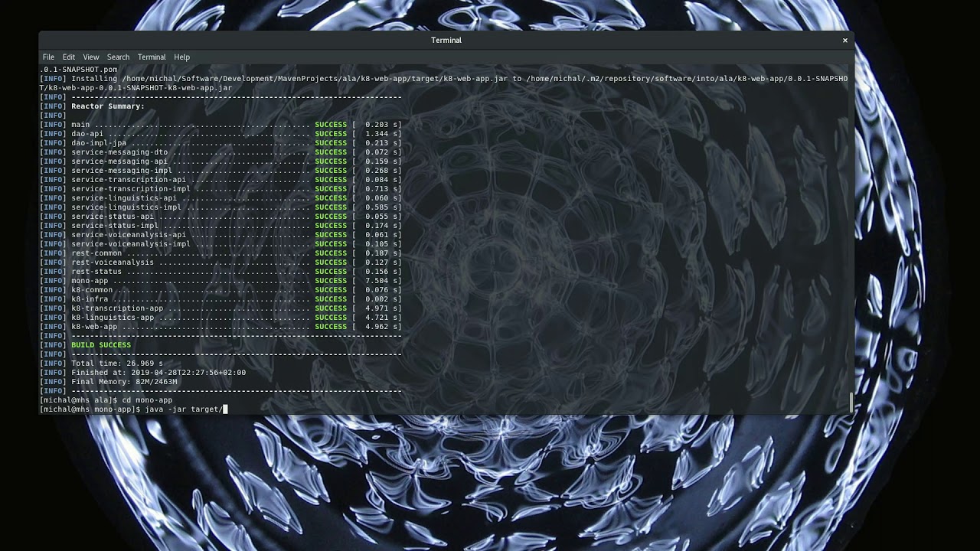This screenshot has width=980, height=551.
Task: Select the "main" module name in Reactor Summary
Action: [80, 125]
